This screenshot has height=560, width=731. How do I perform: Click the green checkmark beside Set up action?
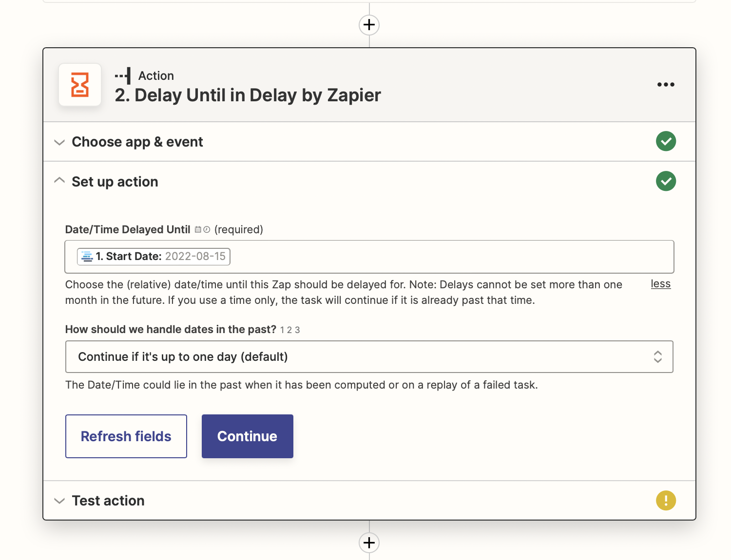click(x=666, y=181)
